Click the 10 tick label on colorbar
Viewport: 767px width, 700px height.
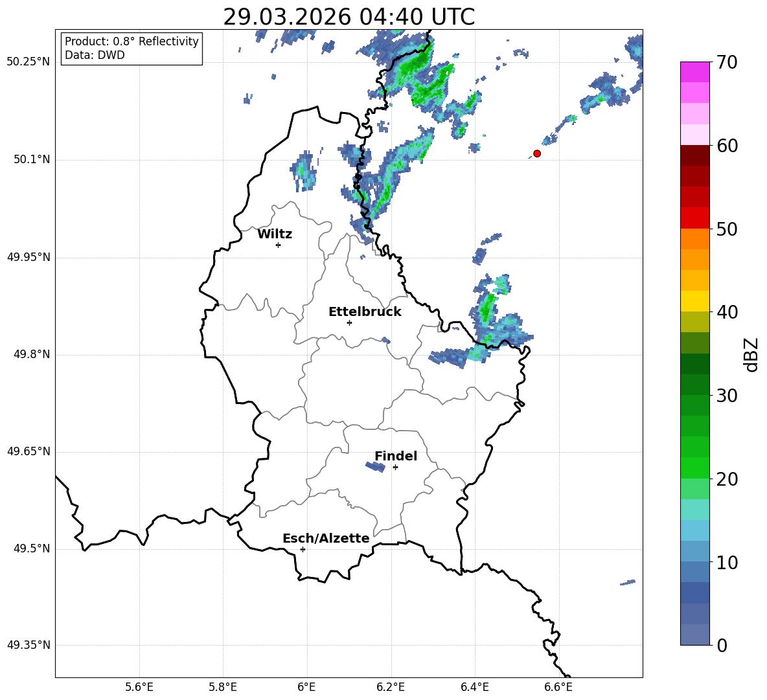click(x=727, y=562)
